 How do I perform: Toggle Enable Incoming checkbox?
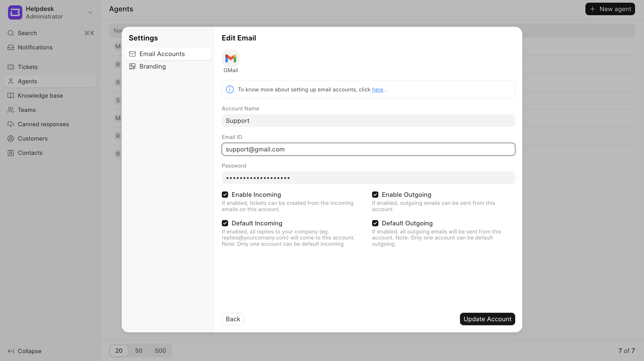(x=225, y=195)
